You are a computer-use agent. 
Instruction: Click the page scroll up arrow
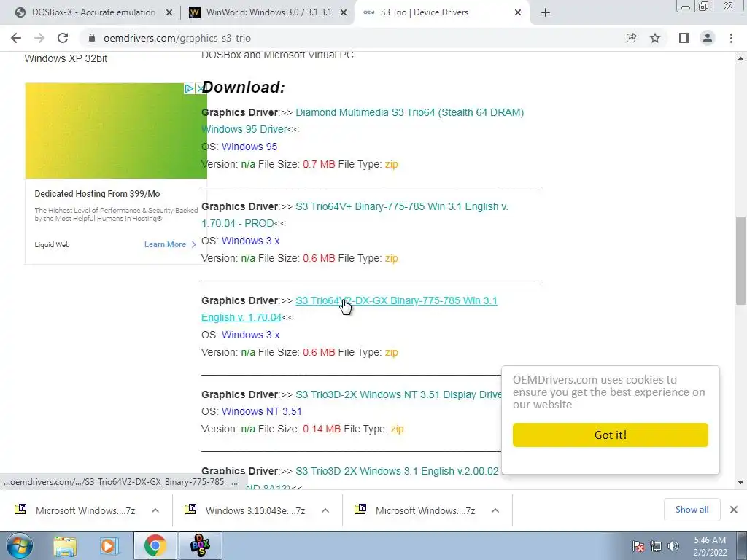click(741, 58)
